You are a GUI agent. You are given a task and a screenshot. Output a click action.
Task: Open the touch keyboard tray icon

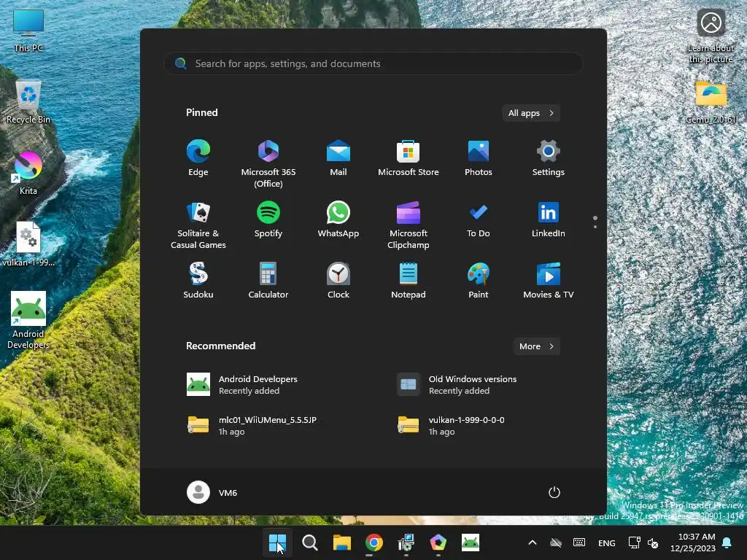[578, 542]
